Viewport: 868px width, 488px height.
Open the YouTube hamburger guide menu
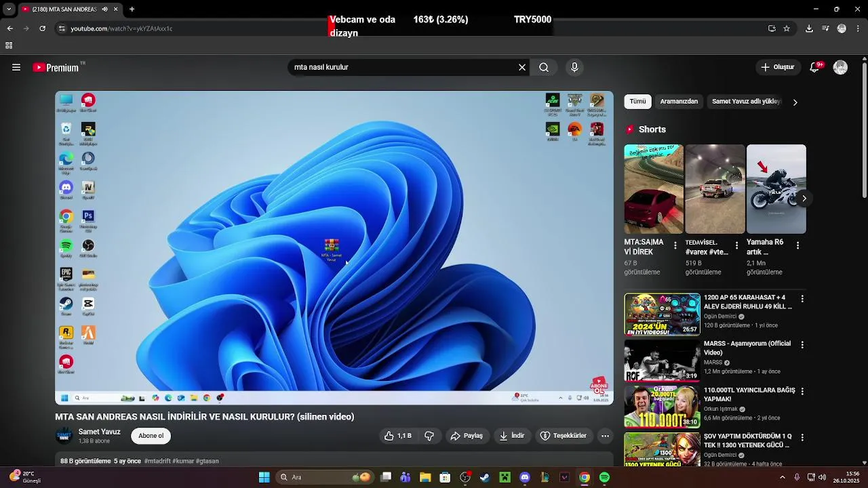(x=16, y=67)
